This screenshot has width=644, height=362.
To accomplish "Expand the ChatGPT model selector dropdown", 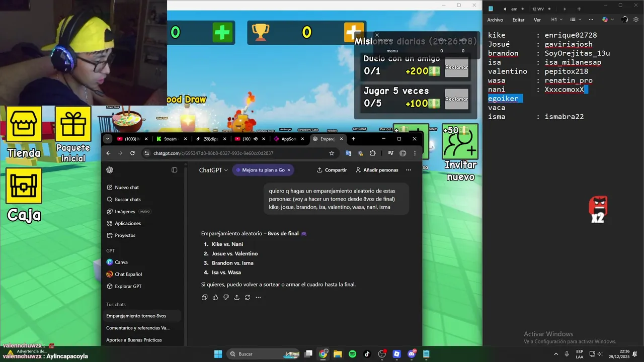I will (x=213, y=170).
